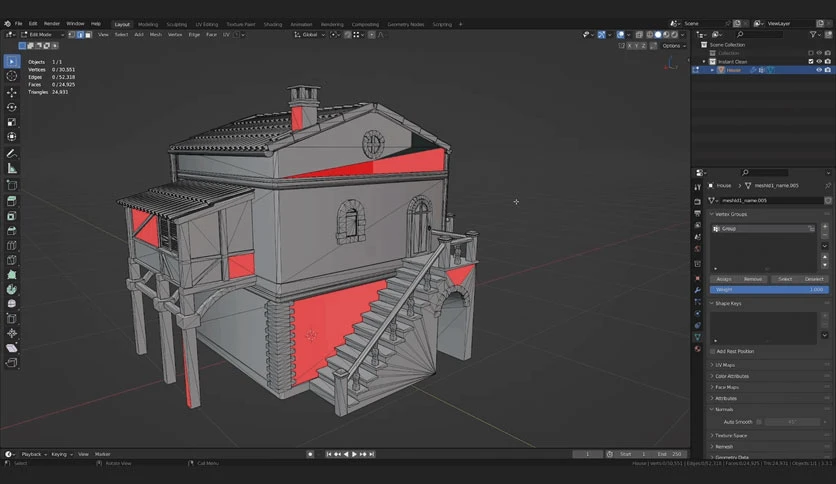Screen dimensions: 836x484
Task: Choose the Inset Faces tool
Action: point(11,216)
